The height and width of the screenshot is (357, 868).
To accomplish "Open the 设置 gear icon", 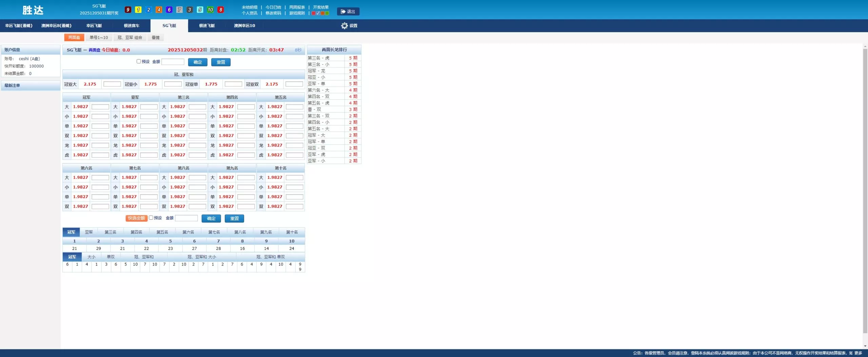I will coord(344,26).
